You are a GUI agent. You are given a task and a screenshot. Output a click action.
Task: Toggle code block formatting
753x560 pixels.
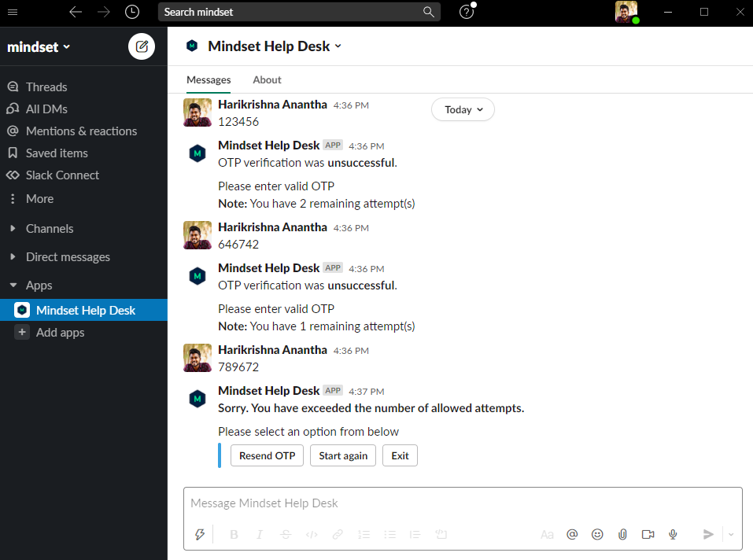(441, 534)
